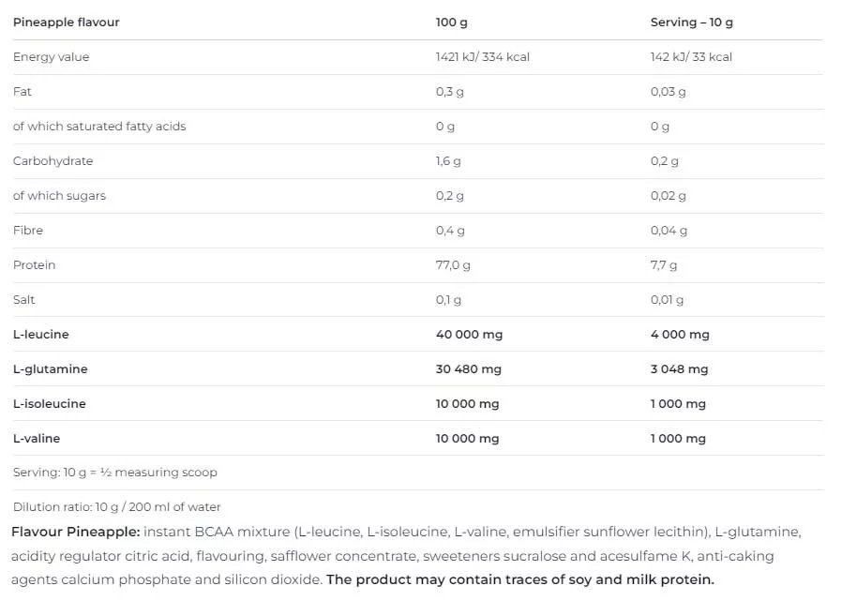Select the 'Energy value' row label
This screenshot has width=842, height=616.
tap(52, 57)
